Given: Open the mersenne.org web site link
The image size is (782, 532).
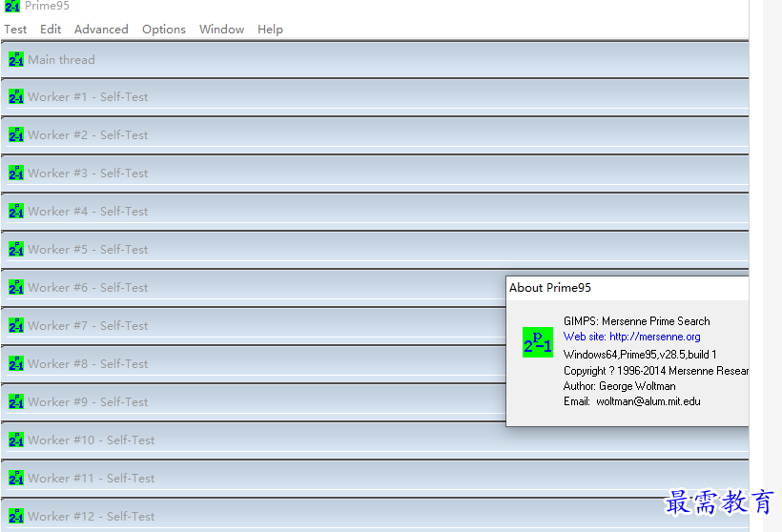Looking at the screenshot, I should pyautogui.click(x=632, y=337).
